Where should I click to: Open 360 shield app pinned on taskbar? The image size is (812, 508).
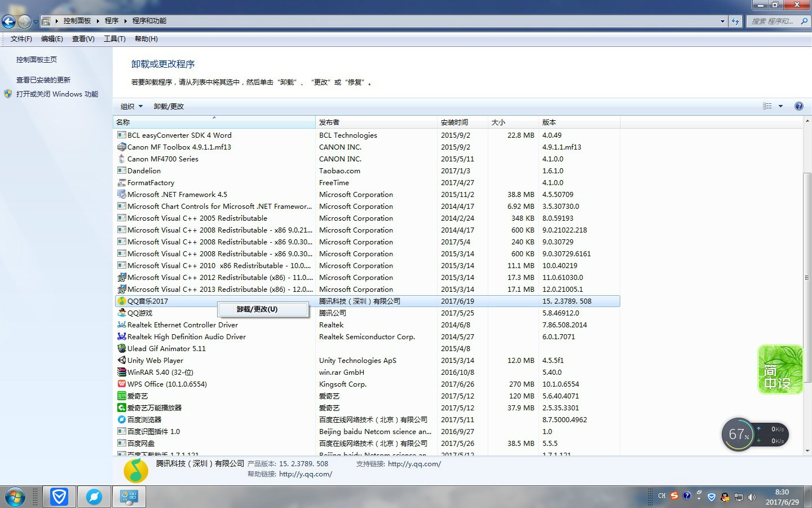pyautogui.click(x=59, y=497)
